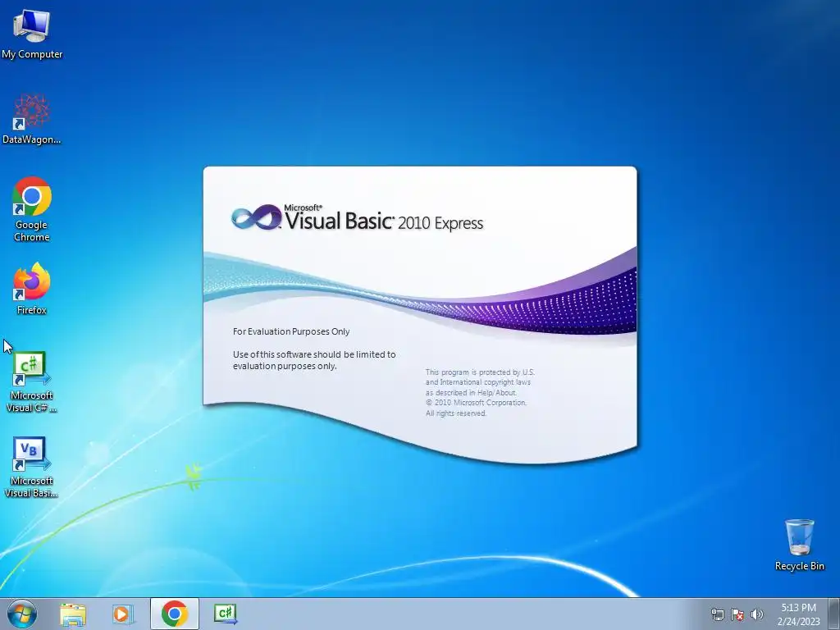Viewport: 840px width, 630px height.
Task: Open the network status tray icon
Action: click(717, 614)
